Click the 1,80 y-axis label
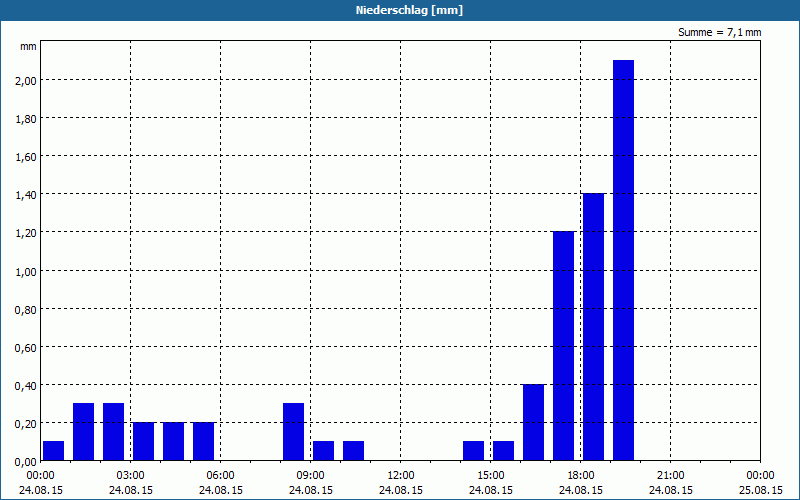800x500 pixels. point(26,118)
